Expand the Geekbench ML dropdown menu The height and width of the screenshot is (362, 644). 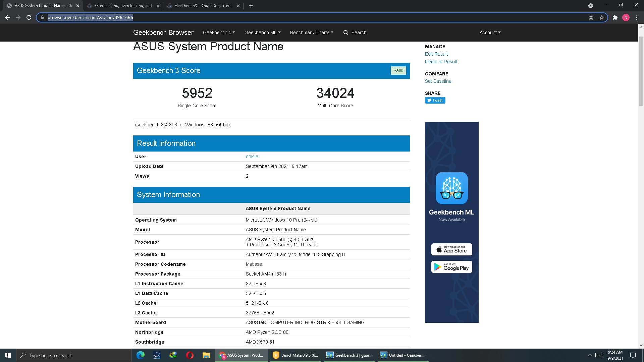(262, 33)
